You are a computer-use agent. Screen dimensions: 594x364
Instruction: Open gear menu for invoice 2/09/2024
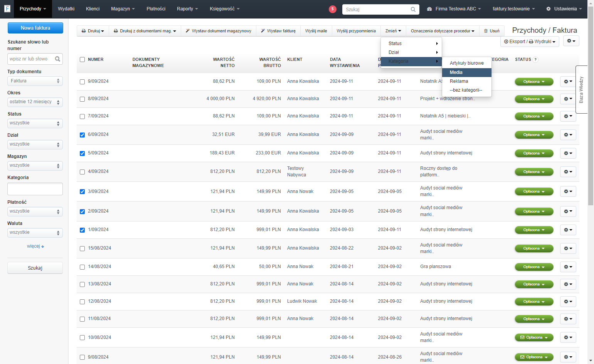pos(568,211)
